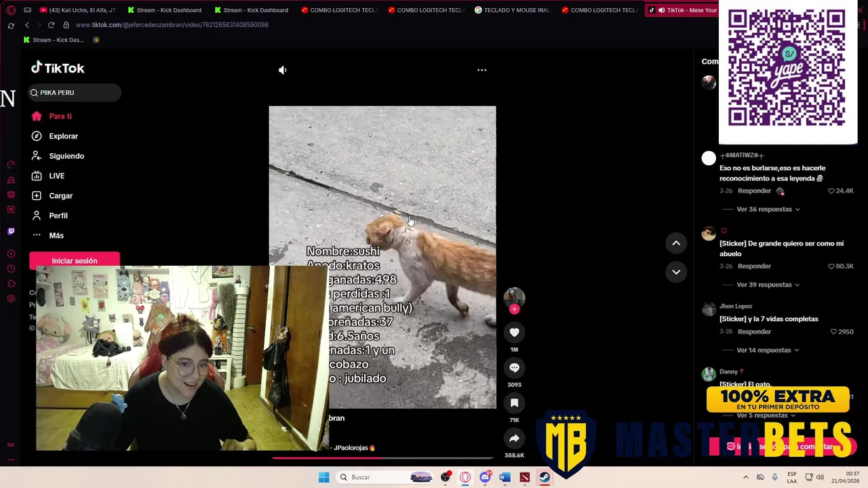This screenshot has width=868, height=488.
Task: Open GX Control in Opera sidebar
Action: (11, 165)
